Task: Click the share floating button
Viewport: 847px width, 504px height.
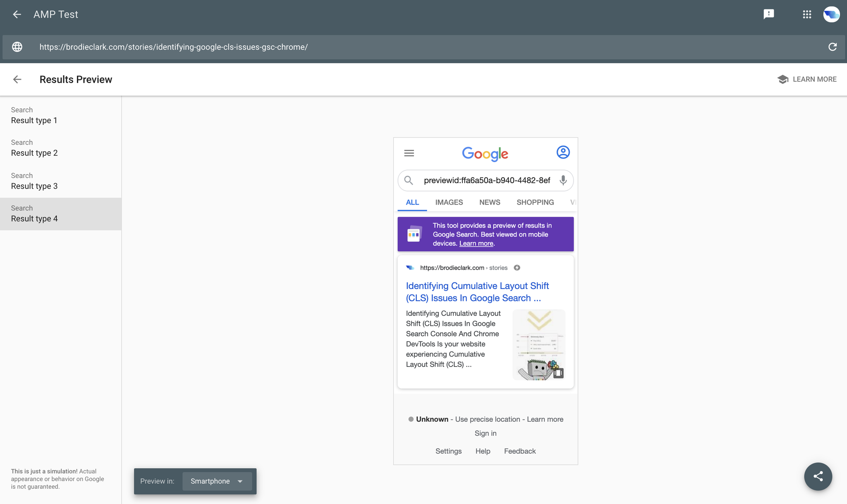Action: [x=818, y=476]
